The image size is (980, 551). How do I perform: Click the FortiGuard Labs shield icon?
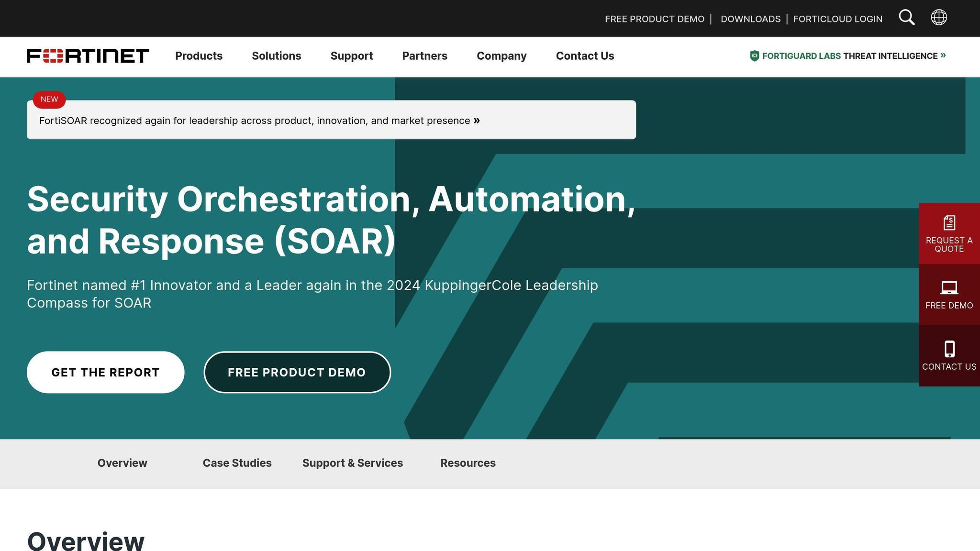coord(754,55)
